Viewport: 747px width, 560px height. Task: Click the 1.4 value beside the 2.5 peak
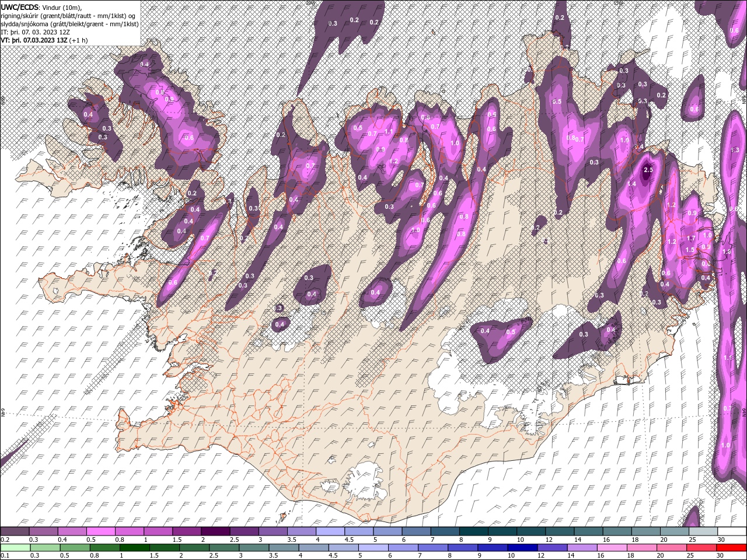[x=631, y=184]
